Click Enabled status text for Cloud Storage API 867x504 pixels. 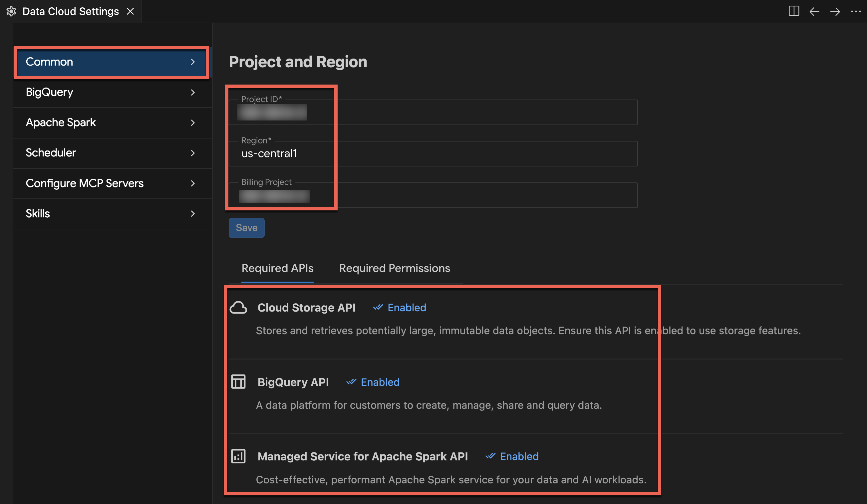pos(407,308)
